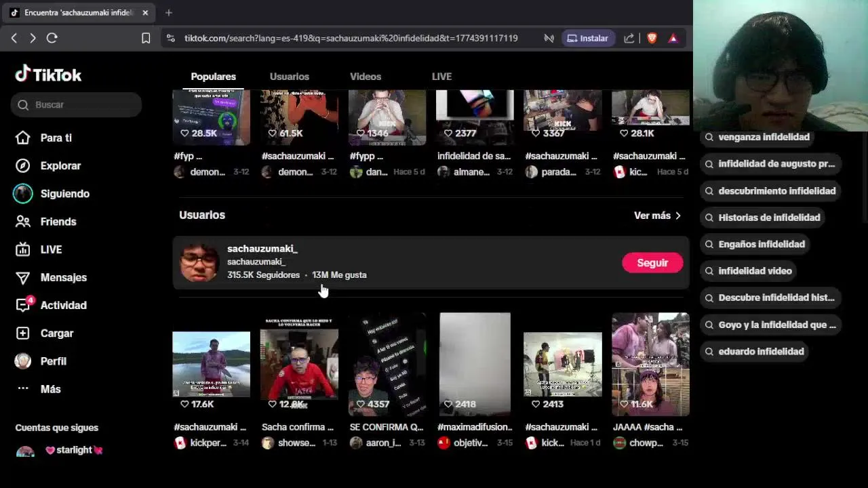Screen dimensions: 868x488
Task: Click the Instalar app button
Action: coord(588,38)
